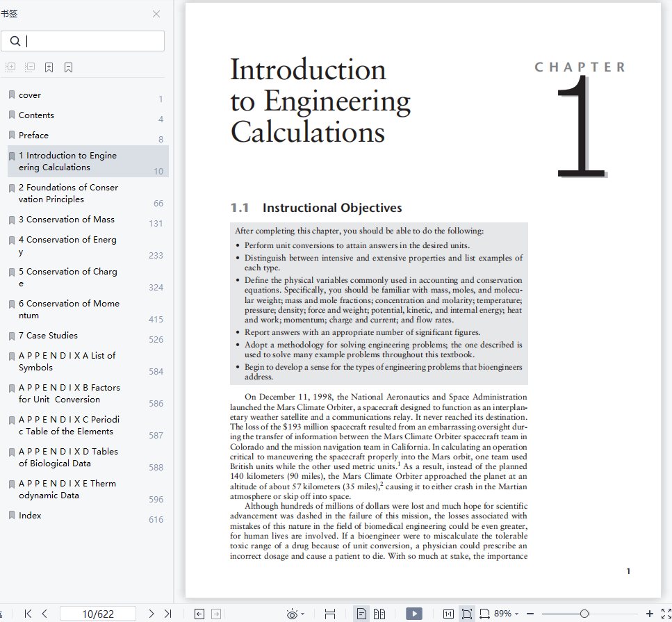Viewport: 672px width, 622px height.
Task: Switch to two-page view
Action: point(379,614)
